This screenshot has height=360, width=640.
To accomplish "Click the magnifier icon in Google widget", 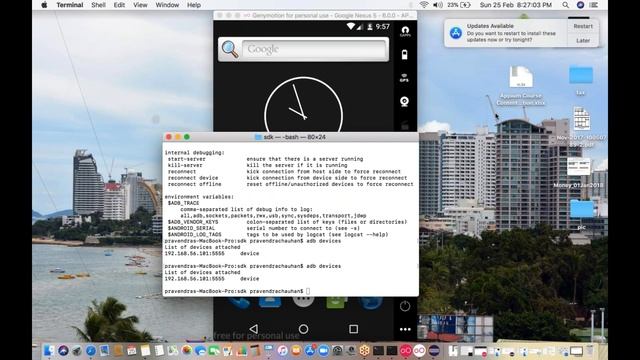I will 230,49.
